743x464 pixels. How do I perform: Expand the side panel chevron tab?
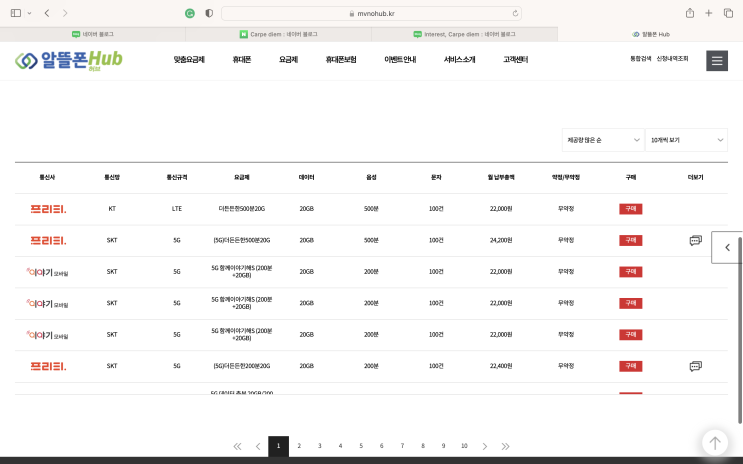[726, 247]
